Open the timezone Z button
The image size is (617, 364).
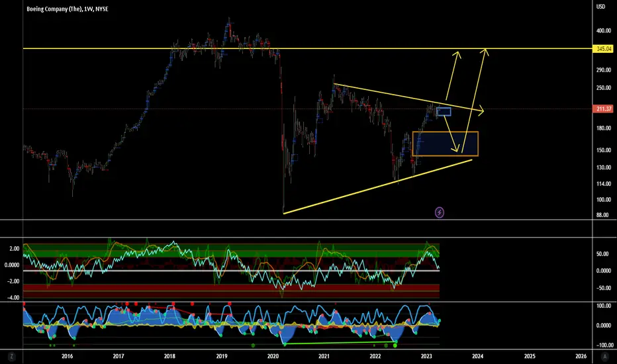click(12, 357)
